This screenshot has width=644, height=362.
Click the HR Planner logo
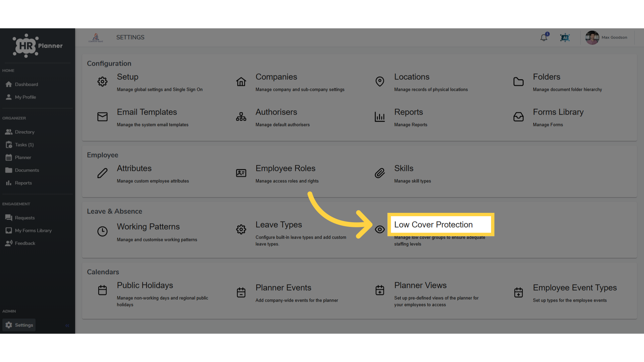(x=37, y=46)
